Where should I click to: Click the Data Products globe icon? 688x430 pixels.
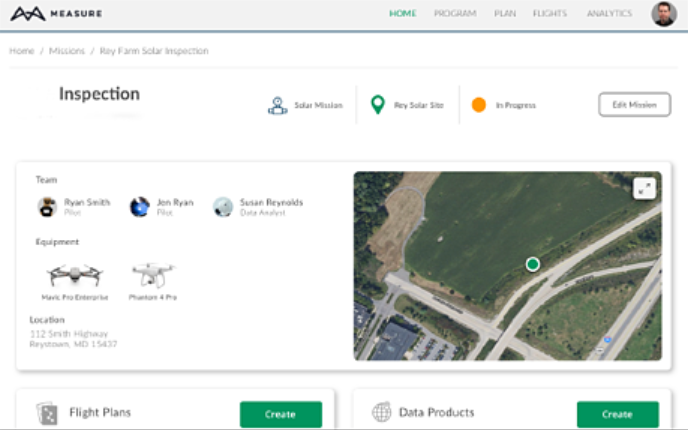[x=381, y=413]
